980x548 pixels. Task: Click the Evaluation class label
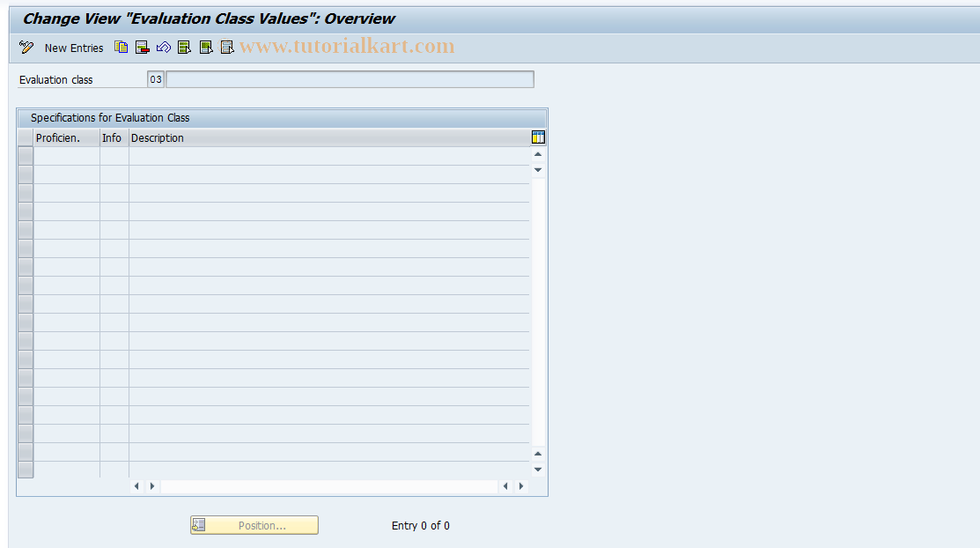pyautogui.click(x=55, y=80)
